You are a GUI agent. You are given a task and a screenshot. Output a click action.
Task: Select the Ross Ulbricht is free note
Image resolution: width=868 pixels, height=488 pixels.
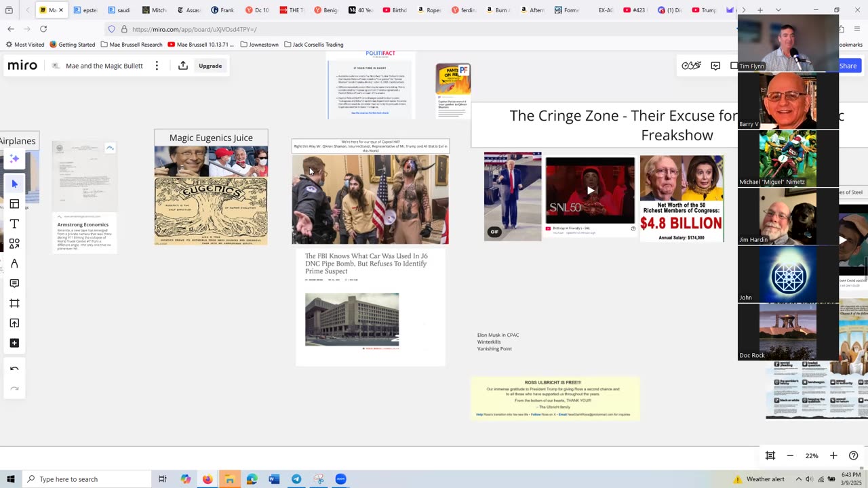pyautogui.click(x=555, y=399)
